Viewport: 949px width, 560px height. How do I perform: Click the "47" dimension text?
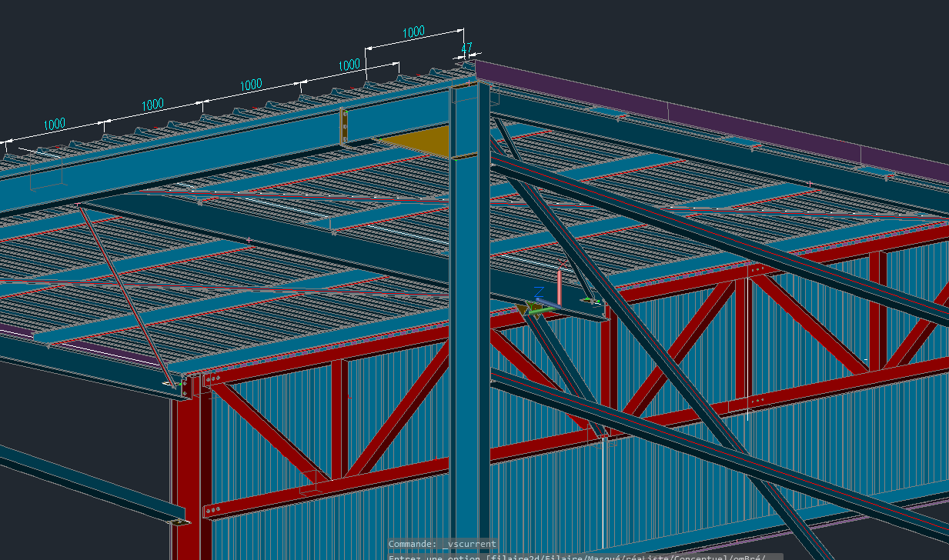pos(466,48)
